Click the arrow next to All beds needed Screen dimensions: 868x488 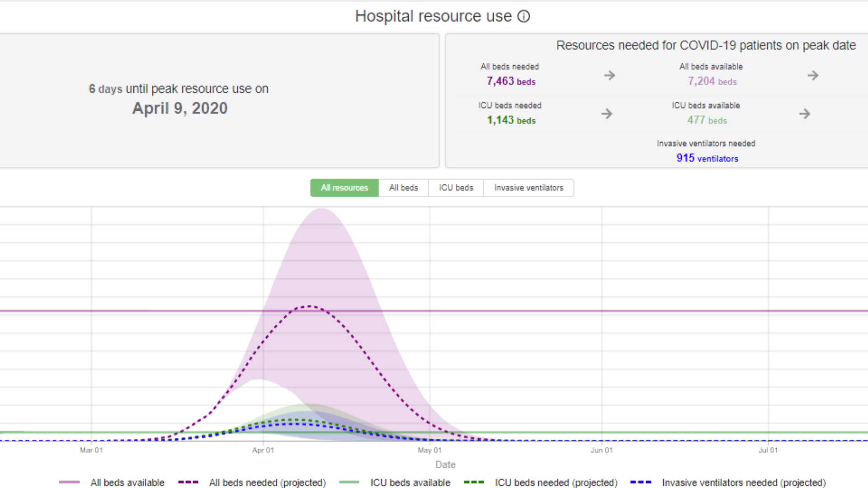click(609, 75)
